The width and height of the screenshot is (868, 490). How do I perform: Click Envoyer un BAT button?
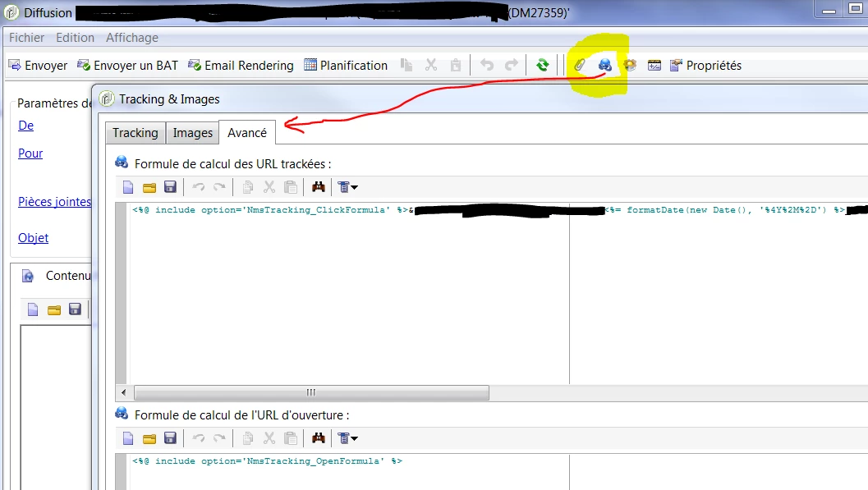[x=128, y=66]
